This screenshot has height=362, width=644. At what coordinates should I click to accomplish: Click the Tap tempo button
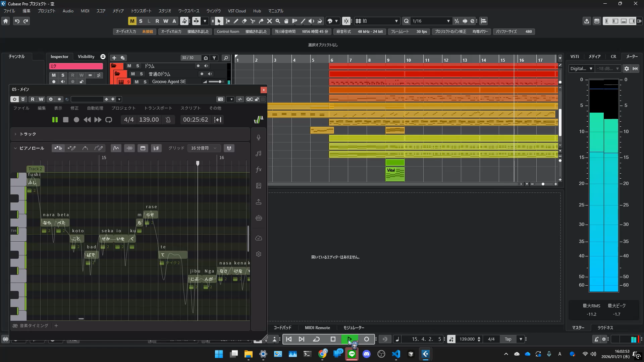pos(508,339)
